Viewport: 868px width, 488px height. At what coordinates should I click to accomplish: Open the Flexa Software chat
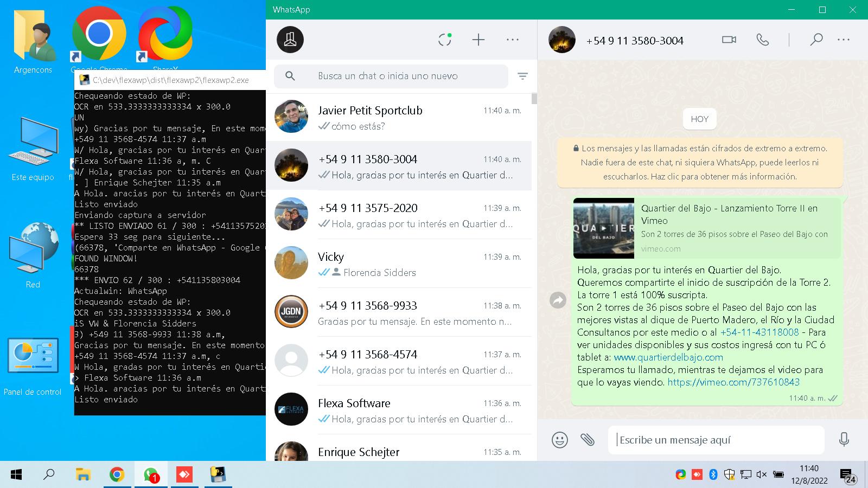(399, 410)
